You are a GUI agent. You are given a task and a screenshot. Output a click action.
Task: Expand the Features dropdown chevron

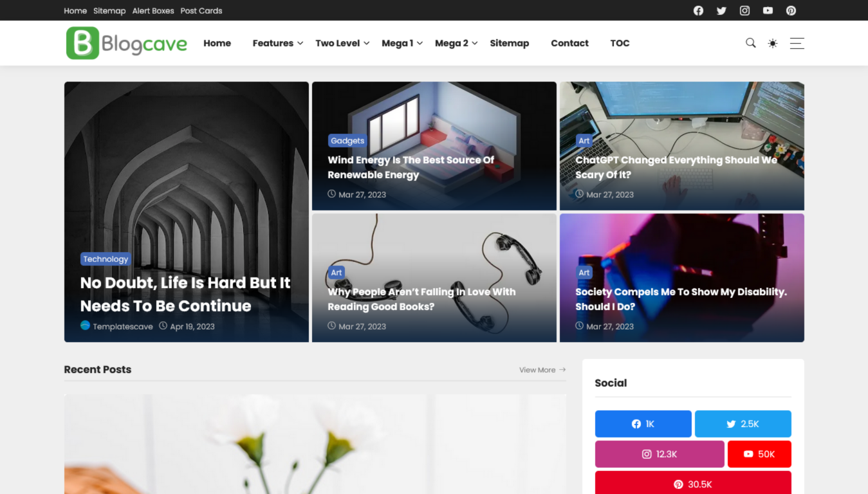pos(300,43)
